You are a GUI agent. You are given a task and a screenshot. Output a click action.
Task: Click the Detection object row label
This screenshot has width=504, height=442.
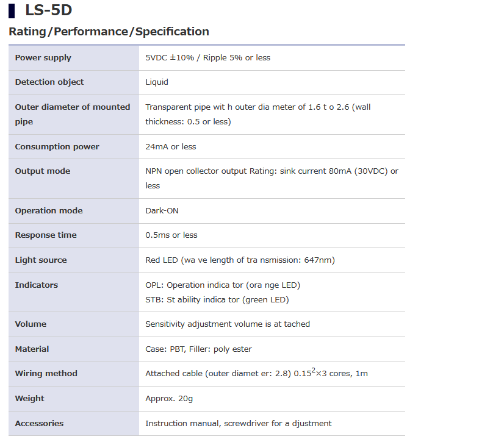49,82
